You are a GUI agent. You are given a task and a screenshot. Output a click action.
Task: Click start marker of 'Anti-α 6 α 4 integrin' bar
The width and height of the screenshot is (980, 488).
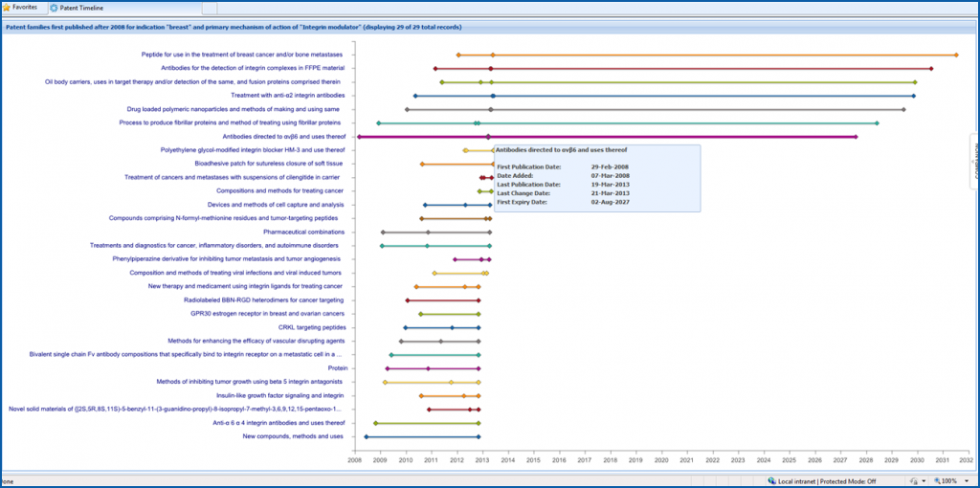375,423
